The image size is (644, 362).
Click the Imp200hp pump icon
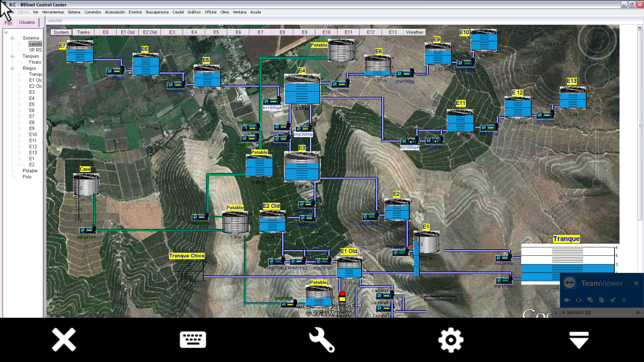(176, 84)
